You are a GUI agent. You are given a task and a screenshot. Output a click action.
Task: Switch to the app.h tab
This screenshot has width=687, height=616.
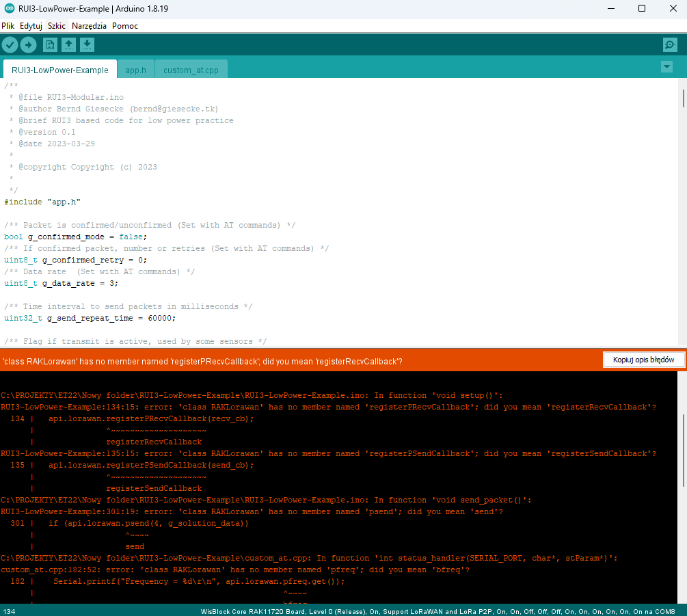[x=135, y=70]
